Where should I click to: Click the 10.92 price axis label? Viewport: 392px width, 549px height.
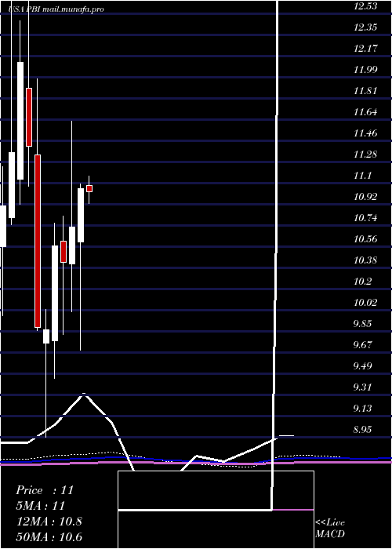click(365, 197)
